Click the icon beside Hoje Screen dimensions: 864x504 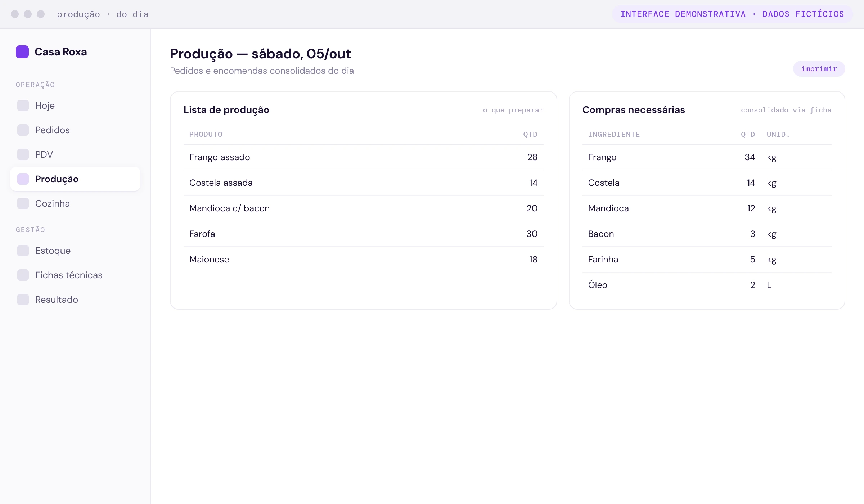[x=23, y=105]
